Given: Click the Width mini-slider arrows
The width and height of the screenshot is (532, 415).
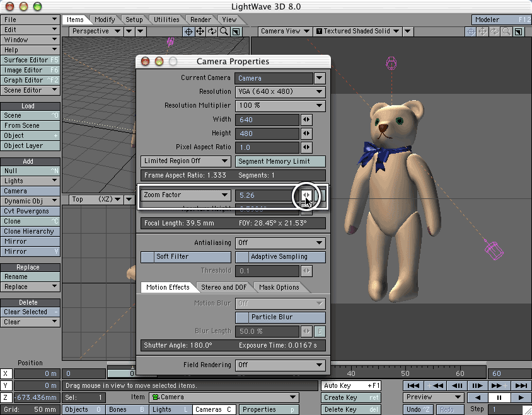Looking at the screenshot, I should pyautogui.click(x=306, y=120).
